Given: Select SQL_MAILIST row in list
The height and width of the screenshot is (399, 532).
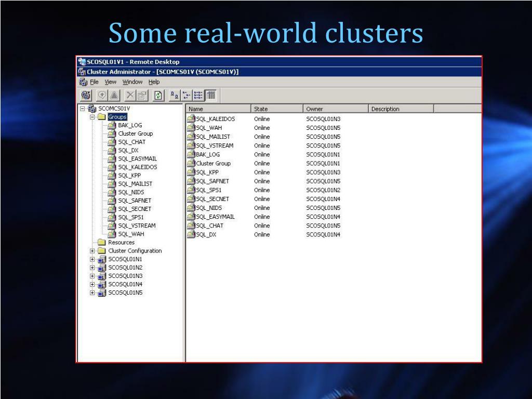Looking at the screenshot, I should tap(212, 137).
